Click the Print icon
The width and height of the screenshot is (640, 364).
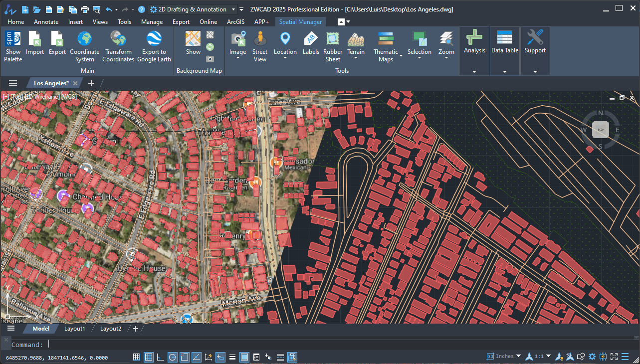[84, 9]
